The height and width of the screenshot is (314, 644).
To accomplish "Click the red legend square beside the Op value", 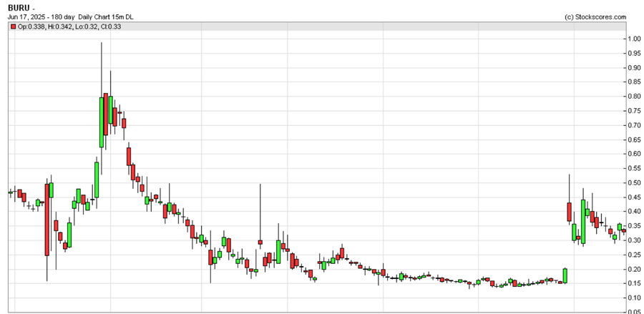I will [14, 26].
